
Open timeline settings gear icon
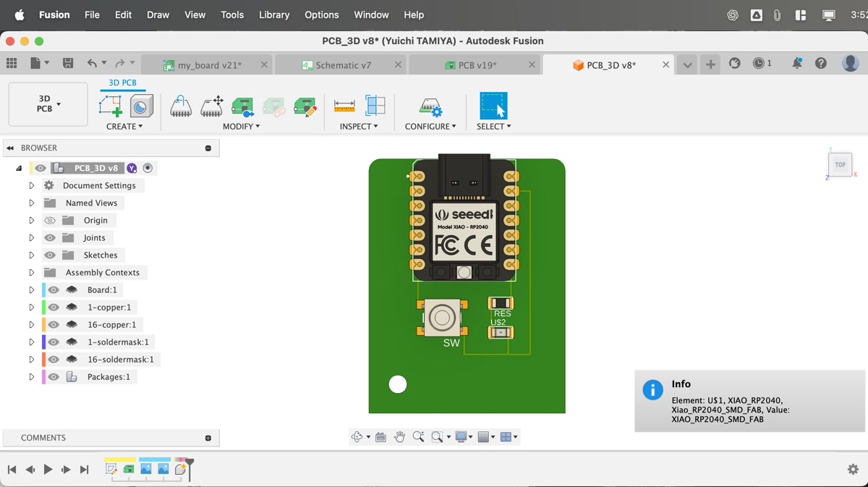(853, 470)
